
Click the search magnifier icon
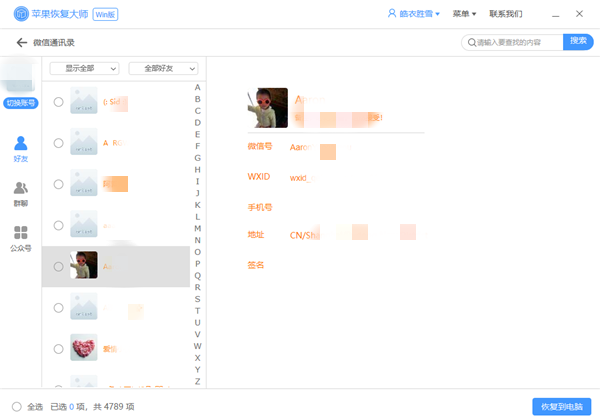click(471, 42)
